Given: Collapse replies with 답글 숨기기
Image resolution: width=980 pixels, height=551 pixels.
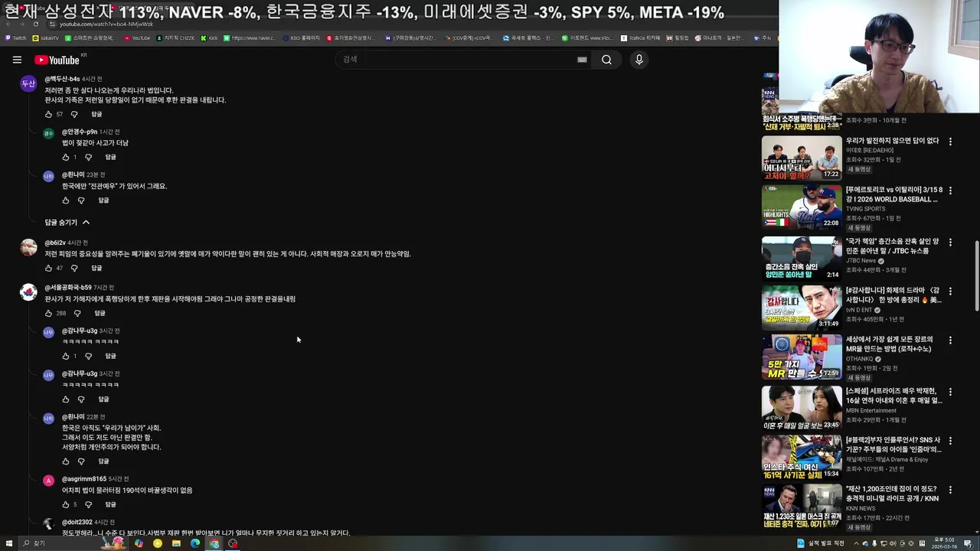Looking at the screenshot, I should (x=67, y=222).
